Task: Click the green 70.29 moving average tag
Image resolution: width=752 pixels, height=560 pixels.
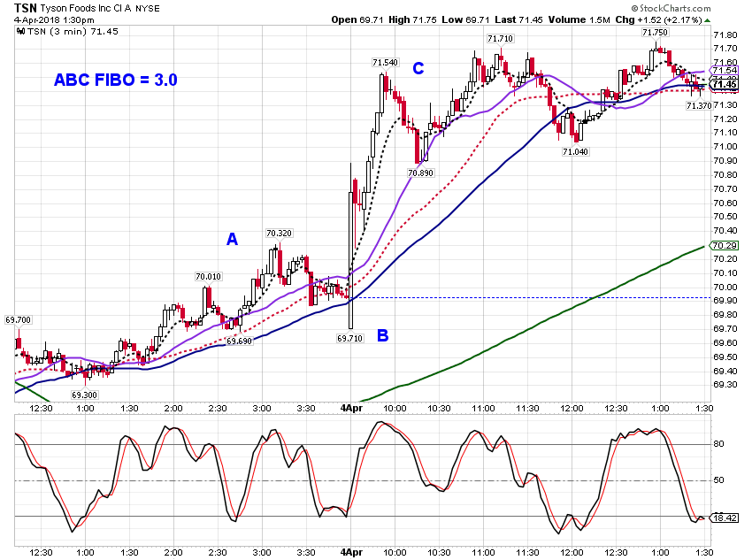Action: (x=724, y=246)
